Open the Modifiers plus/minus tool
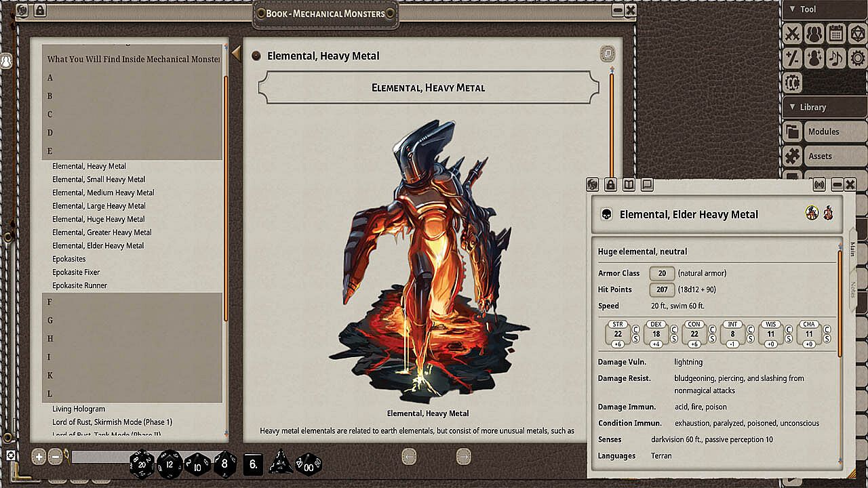 tap(792, 58)
